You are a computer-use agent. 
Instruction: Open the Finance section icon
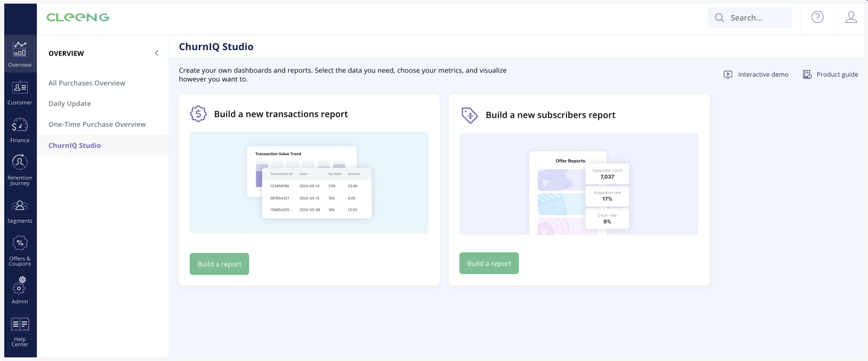tap(20, 126)
